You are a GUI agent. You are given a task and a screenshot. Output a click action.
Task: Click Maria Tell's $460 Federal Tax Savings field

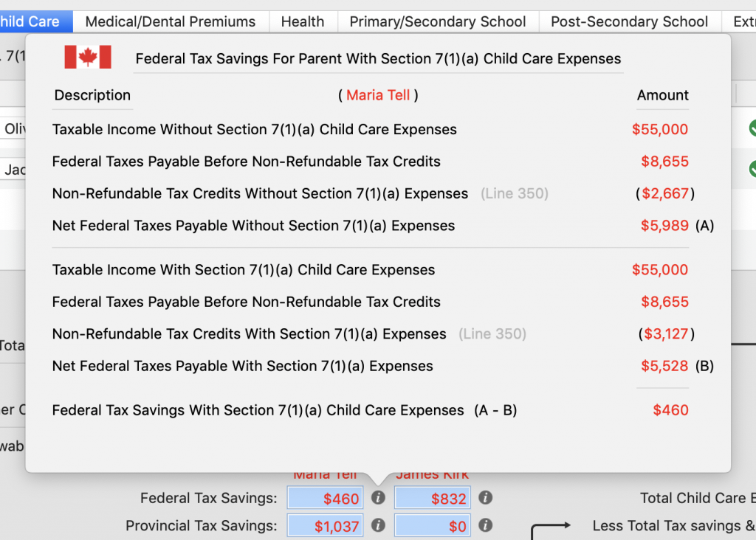coord(325,499)
